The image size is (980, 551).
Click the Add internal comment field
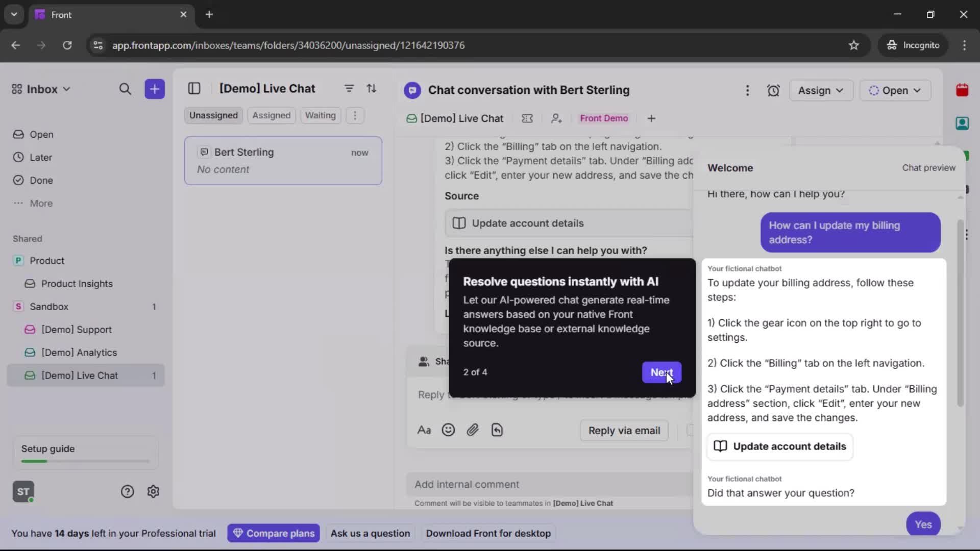(x=549, y=484)
